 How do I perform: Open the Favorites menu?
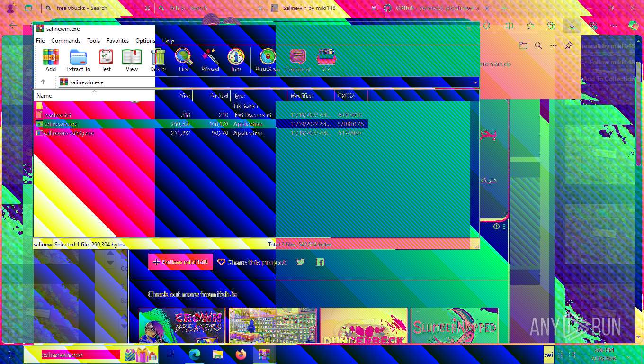pos(117,41)
